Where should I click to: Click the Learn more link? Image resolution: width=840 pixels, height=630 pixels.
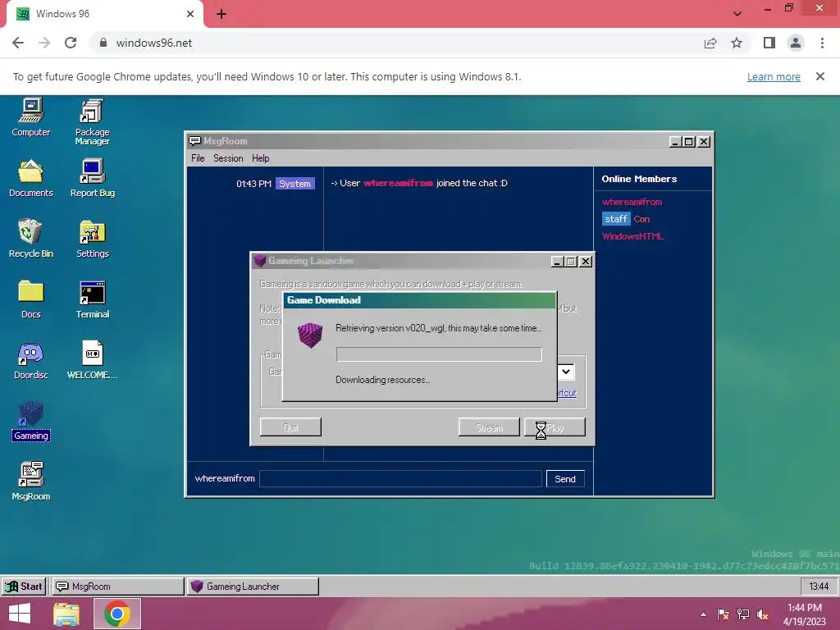(x=774, y=76)
